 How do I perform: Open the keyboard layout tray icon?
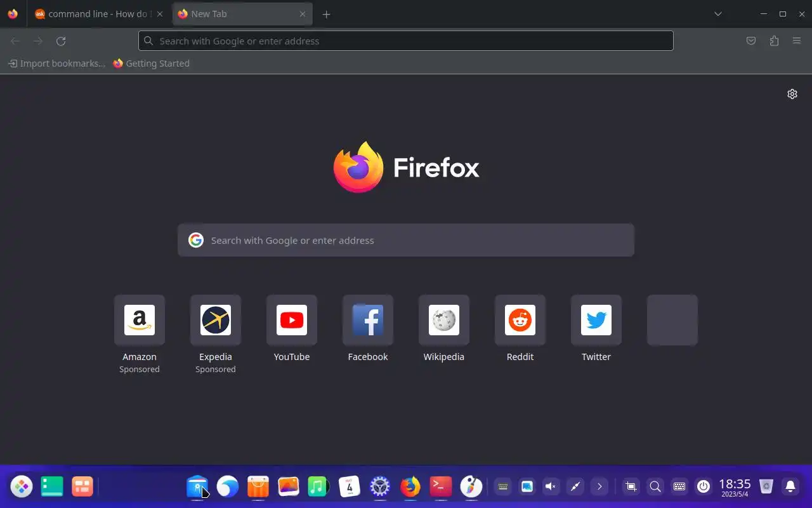click(679, 487)
